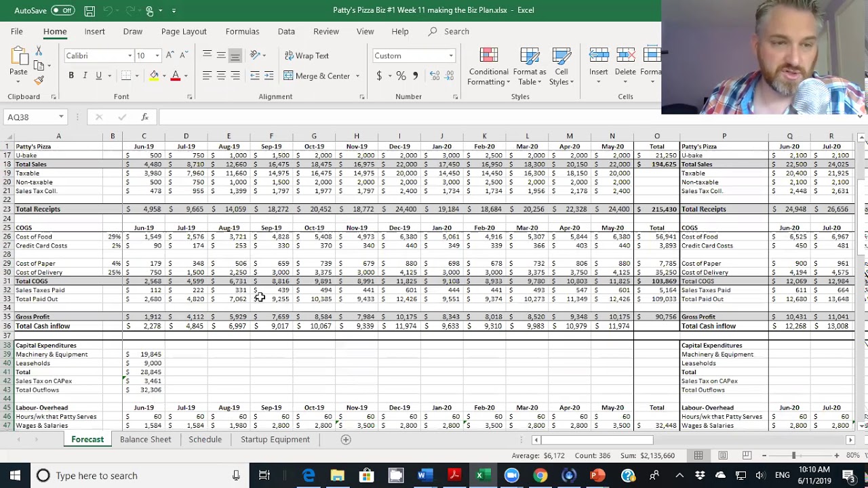Toggle the AutoSave switch
The width and height of the screenshot is (868, 488).
pos(62,10)
